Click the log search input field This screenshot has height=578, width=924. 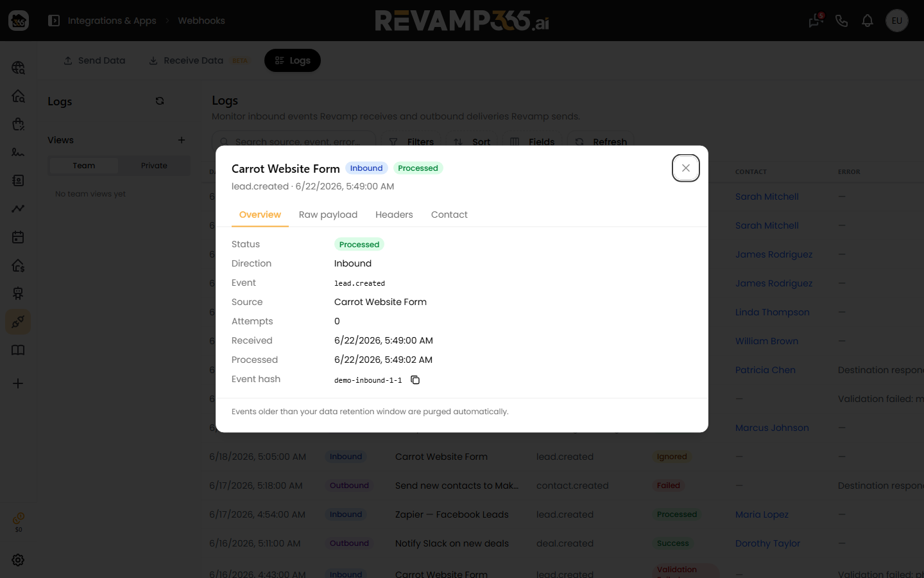coord(295,141)
